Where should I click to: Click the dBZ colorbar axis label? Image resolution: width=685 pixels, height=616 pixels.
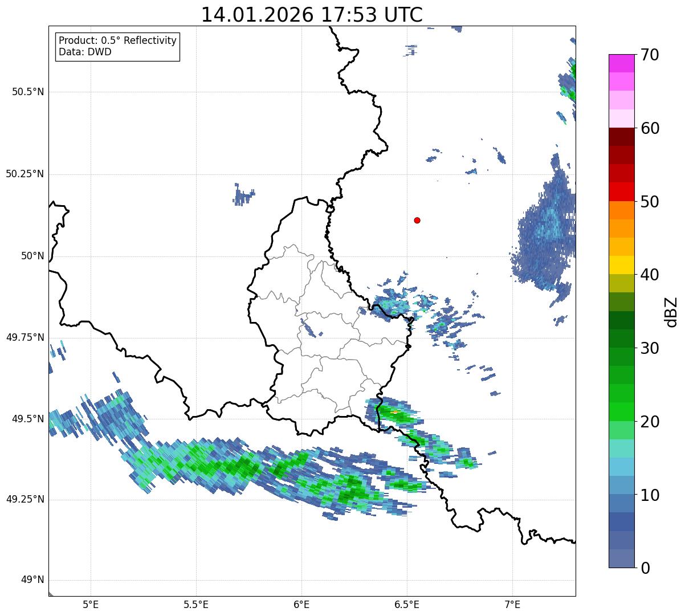pos(671,312)
